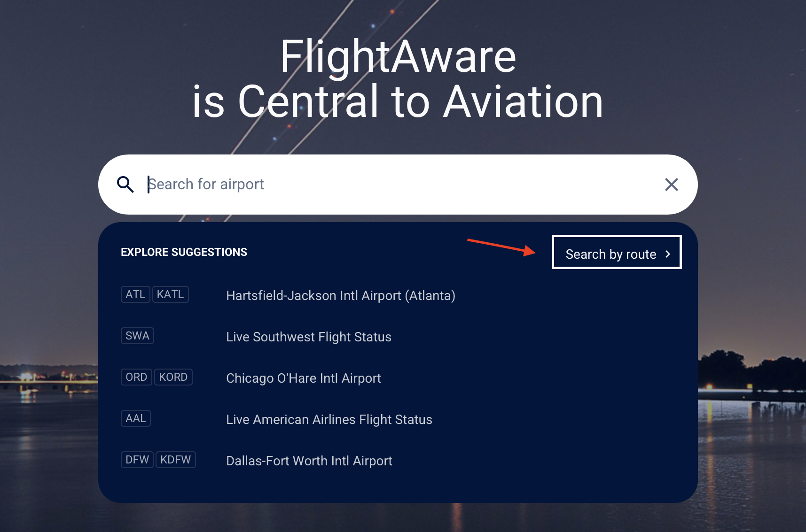Select the KATL airport code badge
The width and height of the screenshot is (806, 532).
coord(170,294)
